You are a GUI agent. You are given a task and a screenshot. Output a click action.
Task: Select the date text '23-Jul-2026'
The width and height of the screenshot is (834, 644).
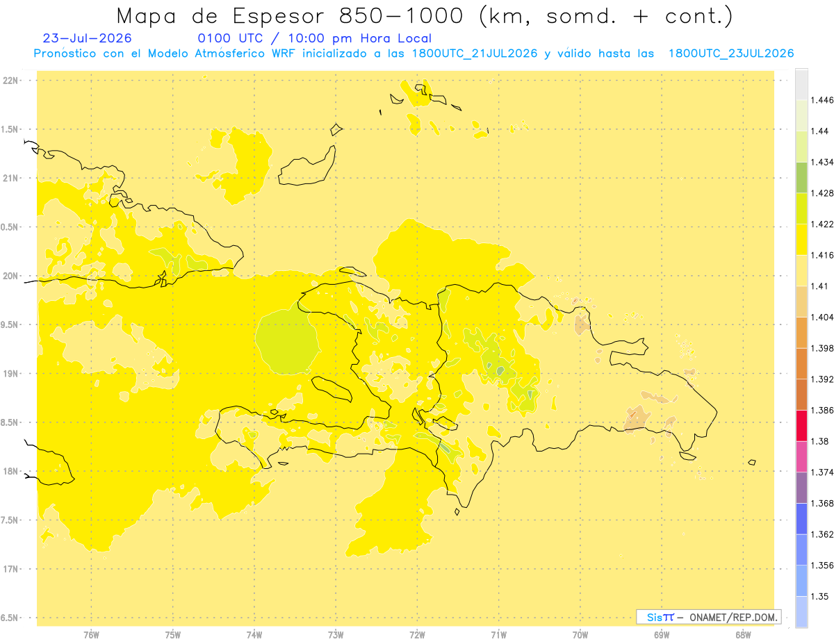(87, 38)
